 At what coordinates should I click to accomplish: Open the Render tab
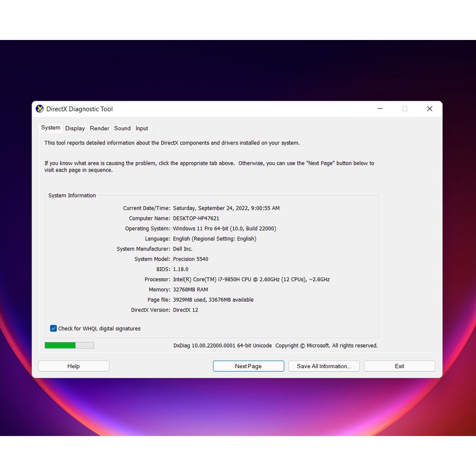click(x=99, y=128)
